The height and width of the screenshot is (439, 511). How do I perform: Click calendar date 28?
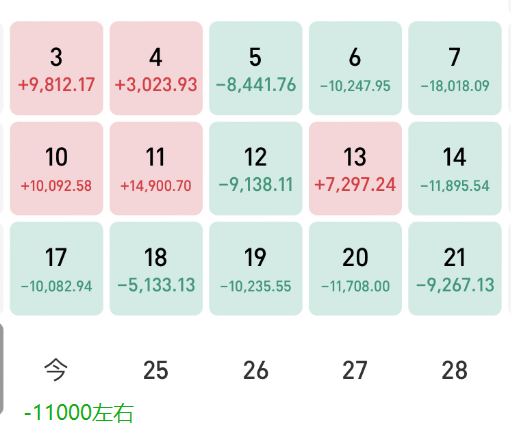click(x=455, y=370)
